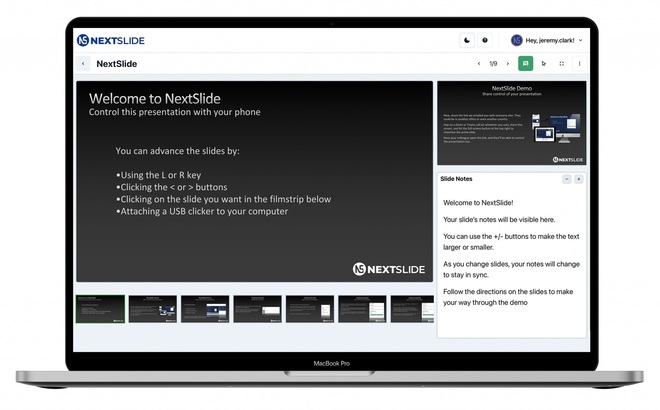Click the 'NextSlide' presentation title

(x=117, y=64)
